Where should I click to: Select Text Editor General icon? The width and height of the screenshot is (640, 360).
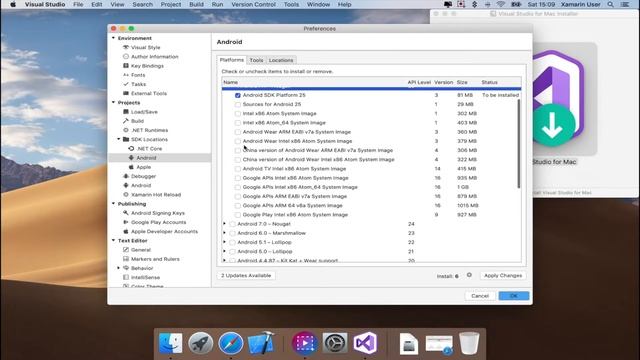(x=126, y=250)
